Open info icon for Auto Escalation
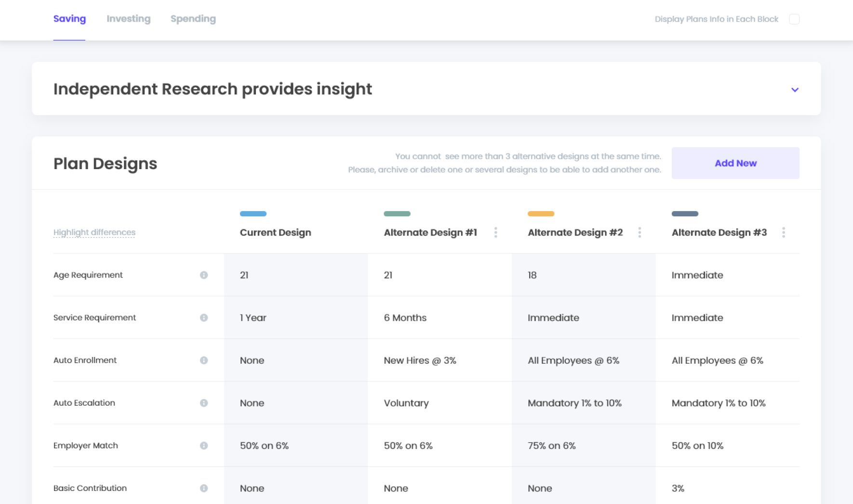Image resolution: width=853 pixels, height=504 pixels. click(204, 403)
